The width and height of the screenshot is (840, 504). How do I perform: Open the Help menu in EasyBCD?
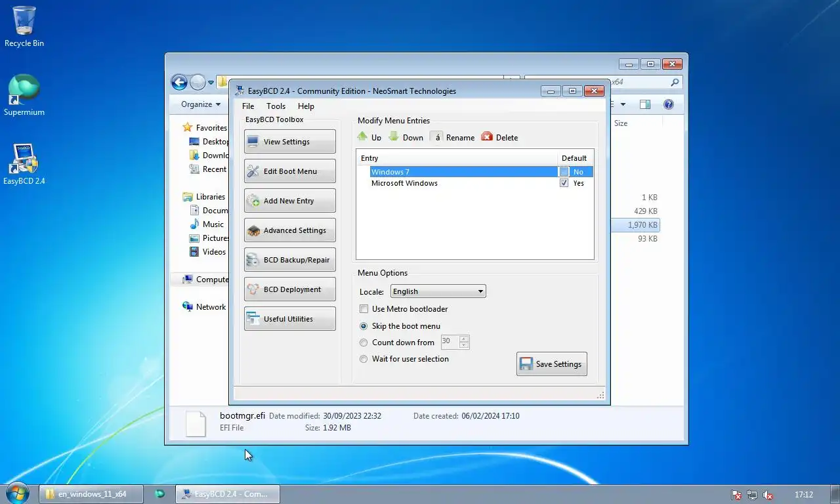[x=306, y=106]
